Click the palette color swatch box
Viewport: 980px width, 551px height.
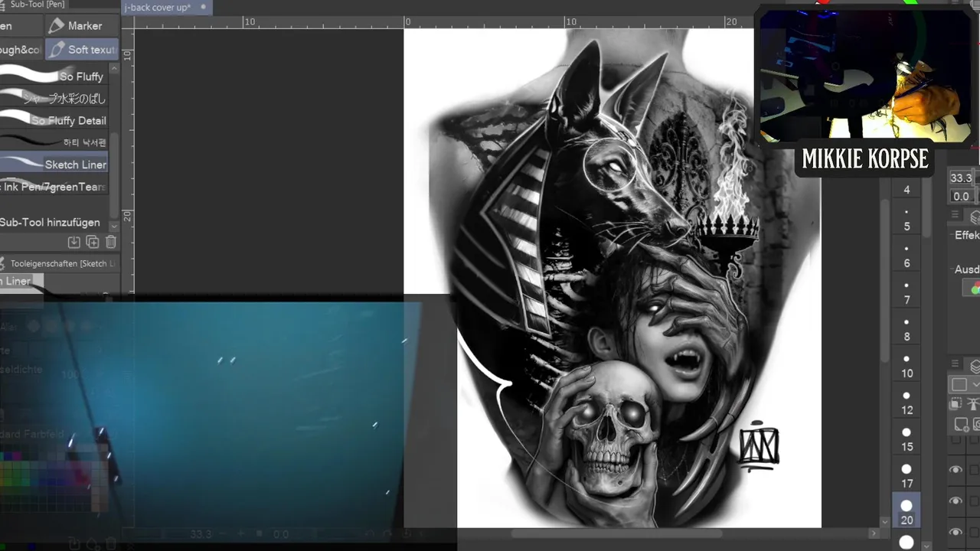959,384
